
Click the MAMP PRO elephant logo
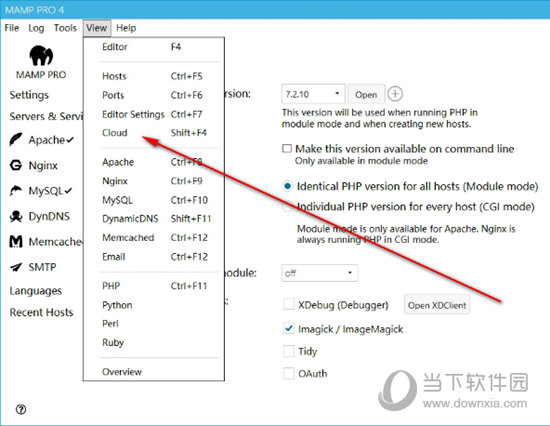(x=41, y=55)
